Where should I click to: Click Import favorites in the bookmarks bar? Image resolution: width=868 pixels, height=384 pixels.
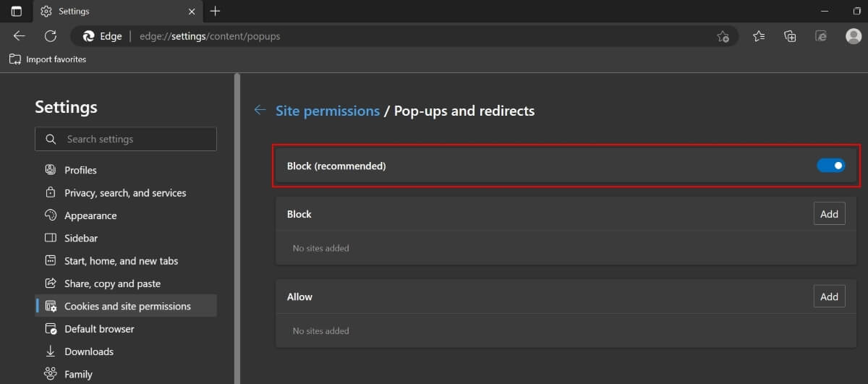pos(48,59)
